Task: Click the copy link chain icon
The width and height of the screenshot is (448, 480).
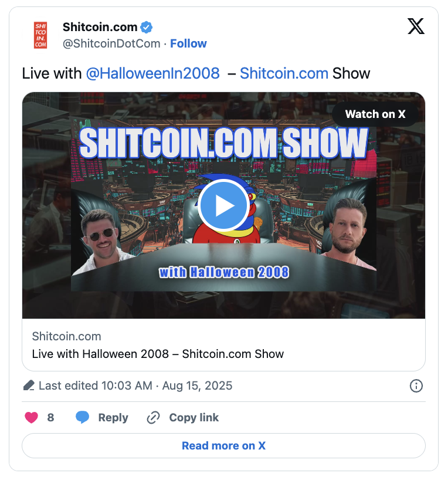Action: [x=153, y=418]
